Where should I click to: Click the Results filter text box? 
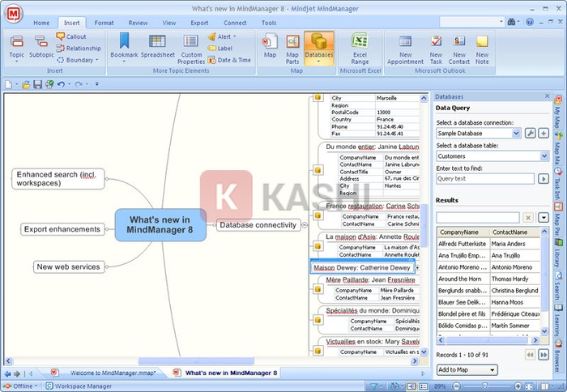478,217
